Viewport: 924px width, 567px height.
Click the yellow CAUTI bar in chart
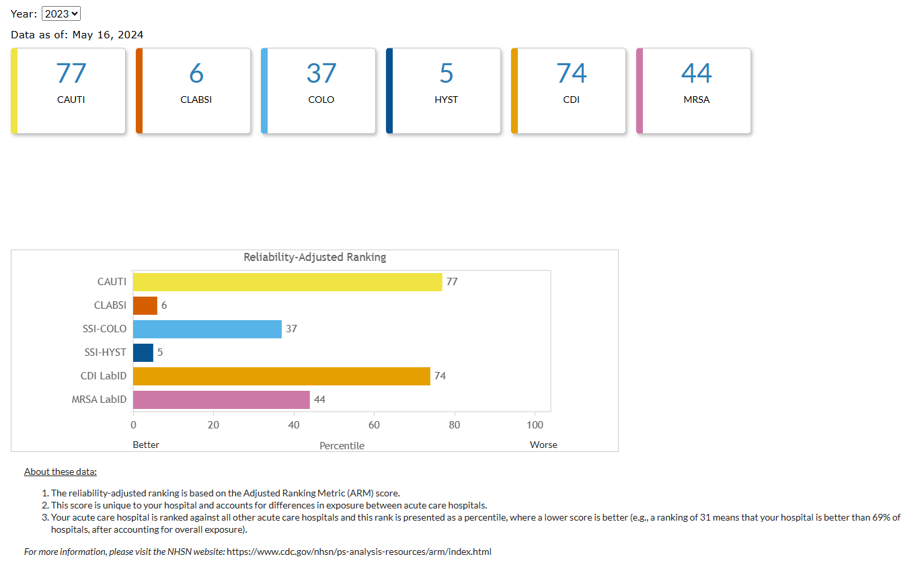tap(287, 282)
